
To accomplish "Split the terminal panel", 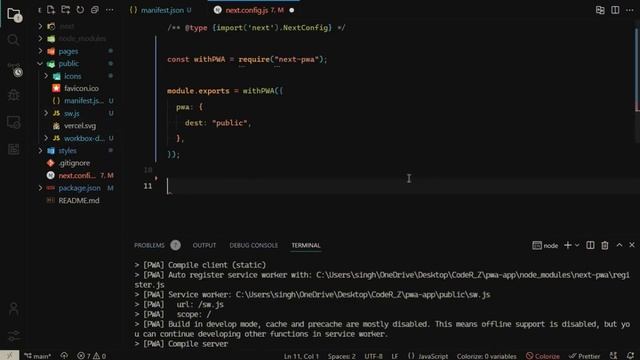I will pyautogui.click(x=590, y=245).
